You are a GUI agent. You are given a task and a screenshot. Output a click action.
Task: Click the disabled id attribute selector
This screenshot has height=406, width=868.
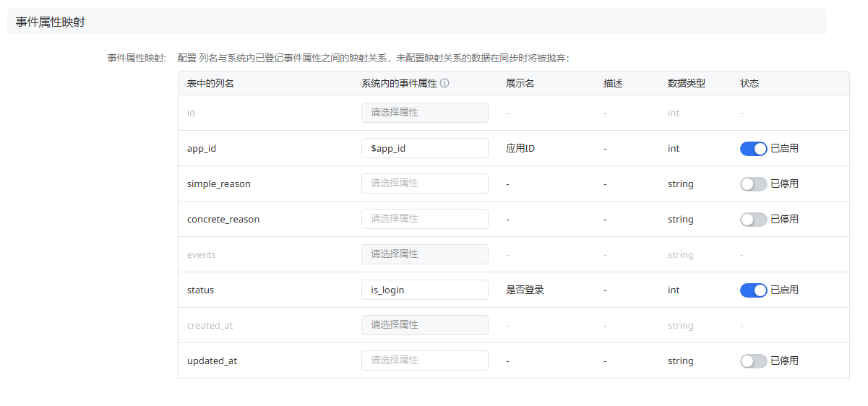[424, 113]
